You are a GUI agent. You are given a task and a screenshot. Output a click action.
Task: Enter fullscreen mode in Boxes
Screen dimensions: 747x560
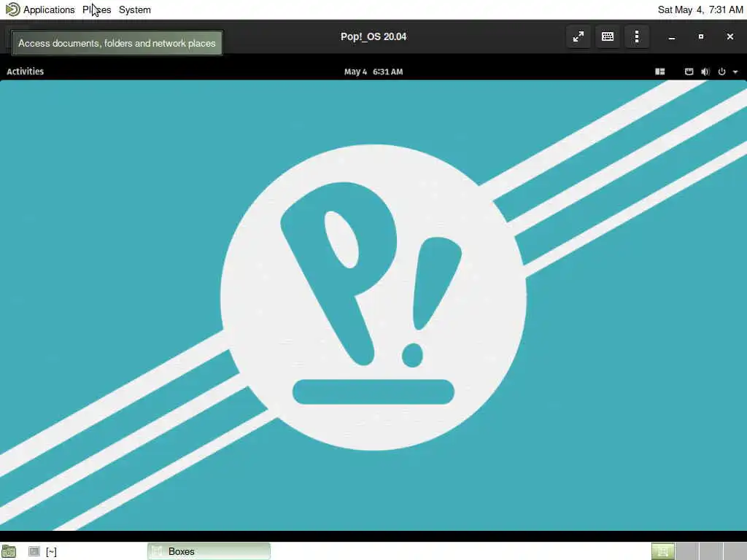click(578, 36)
